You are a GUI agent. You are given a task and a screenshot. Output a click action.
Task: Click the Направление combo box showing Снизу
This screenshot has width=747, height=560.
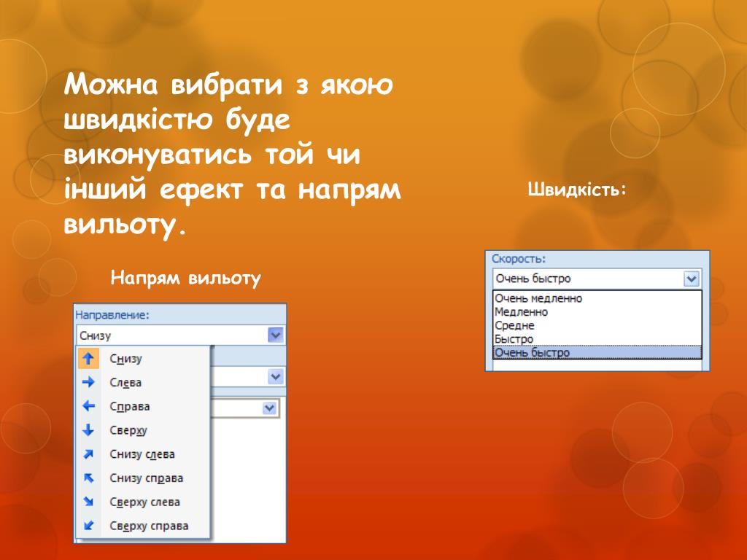[x=181, y=335]
